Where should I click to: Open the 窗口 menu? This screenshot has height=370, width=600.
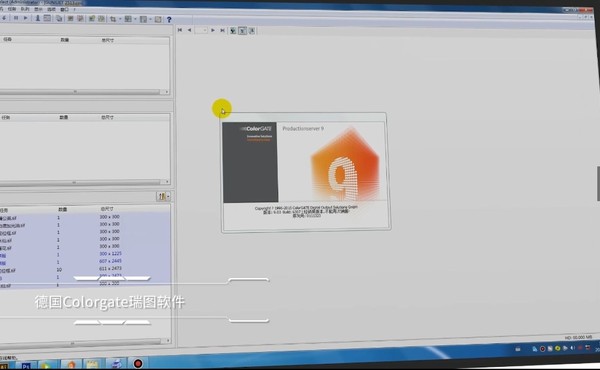pos(64,9)
